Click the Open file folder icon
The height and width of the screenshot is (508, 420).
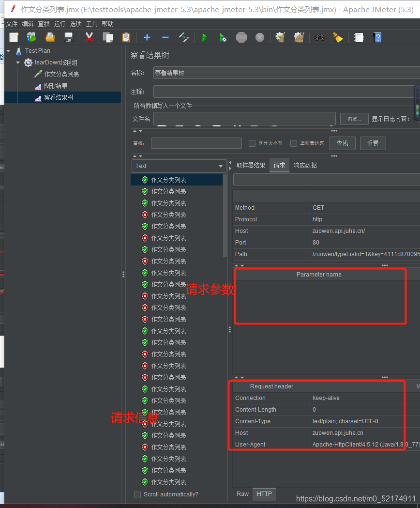pos(50,37)
